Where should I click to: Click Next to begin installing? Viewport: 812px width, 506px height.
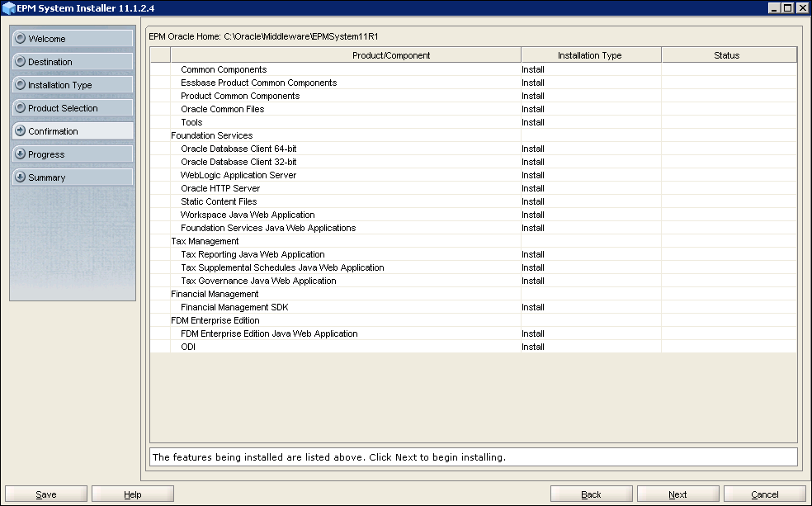coord(677,494)
